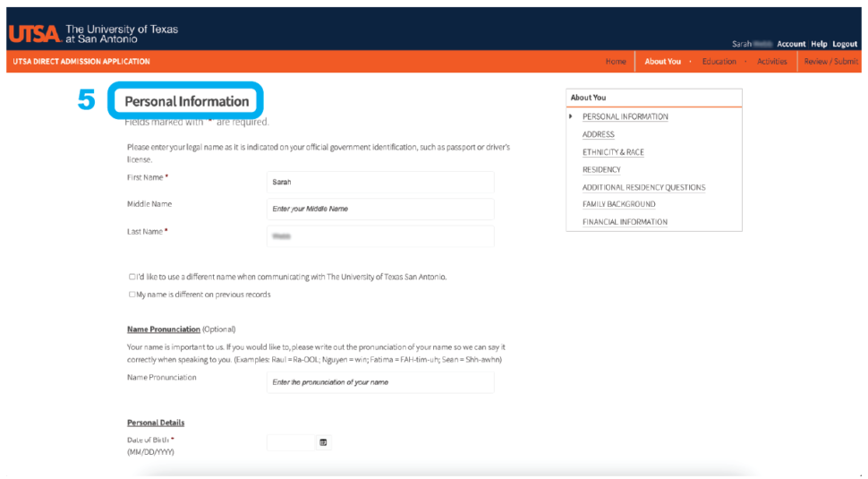
Task: Toggle 'My name is different on previous records'
Action: point(132,295)
